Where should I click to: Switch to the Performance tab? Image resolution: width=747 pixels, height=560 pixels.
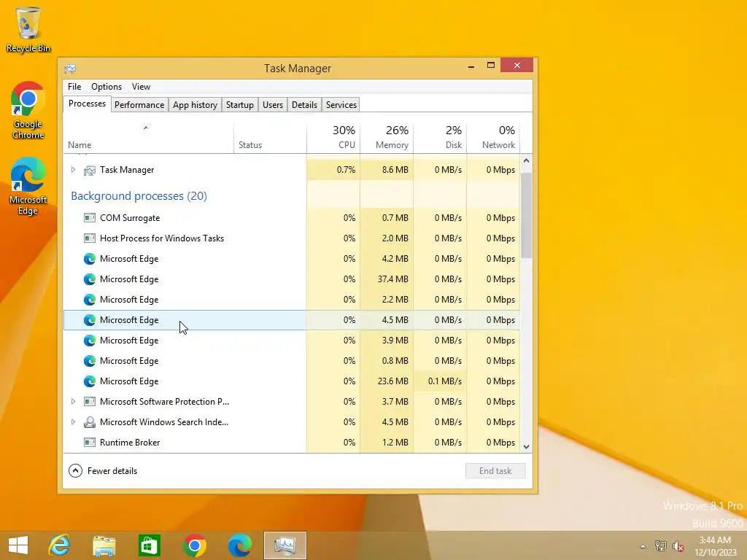tap(139, 105)
